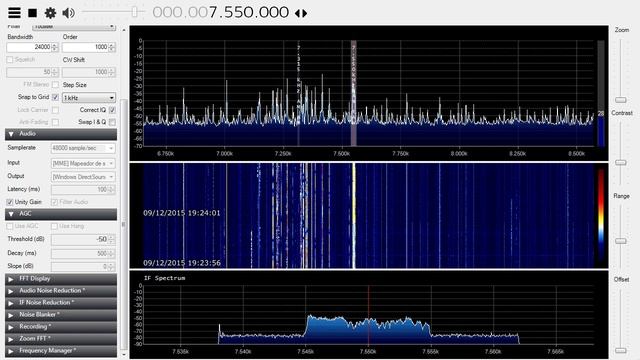Image resolution: width=640 pixels, height=360 pixels.
Task: Toggle the Lock Carrier checkbox
Action: tap(55, 110)
